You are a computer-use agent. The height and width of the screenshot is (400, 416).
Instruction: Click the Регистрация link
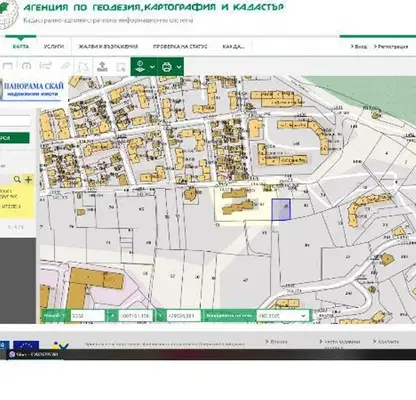point(391,47)
